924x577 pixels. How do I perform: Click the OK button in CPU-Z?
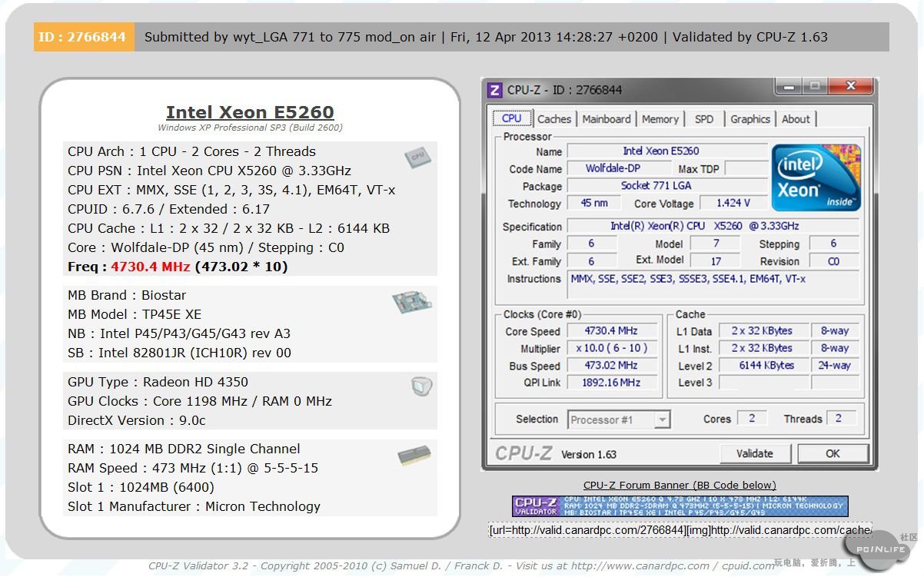pos(833,453)
